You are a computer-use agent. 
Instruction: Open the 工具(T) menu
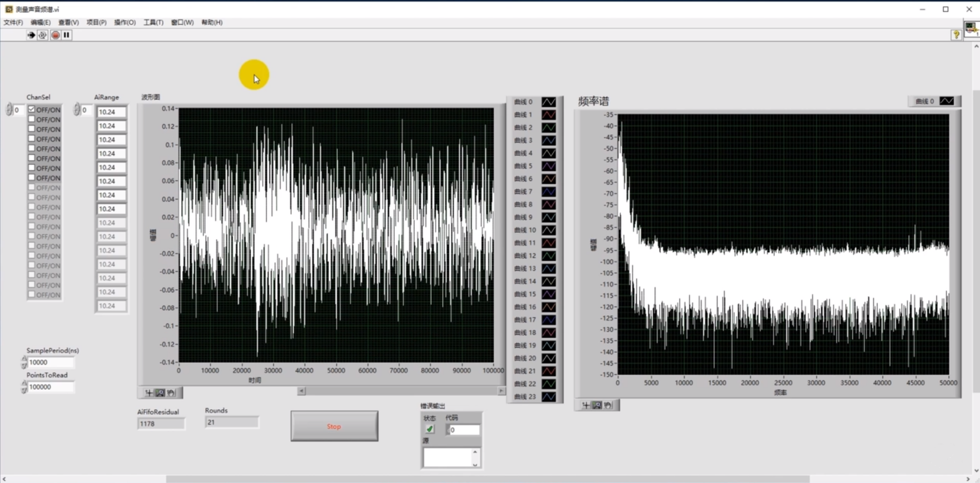coord(153,23)
